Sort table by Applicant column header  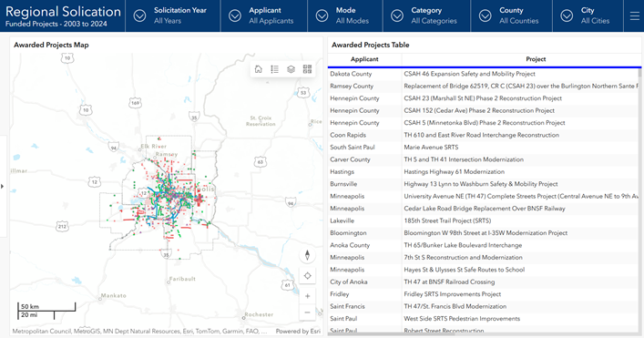click(x=364, y=59)
